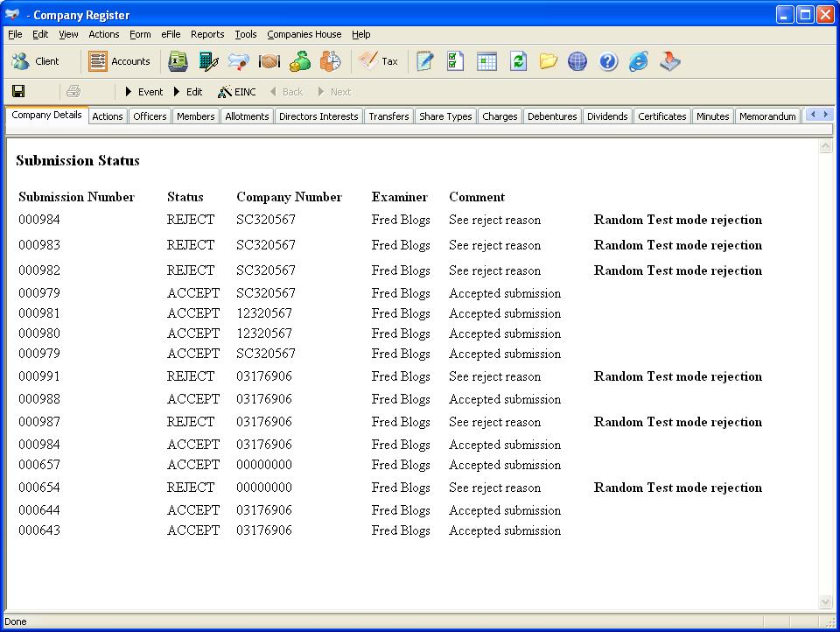Open the calculator with pen icon
This screenshot has height=632, width=840.
pos(208,61)
